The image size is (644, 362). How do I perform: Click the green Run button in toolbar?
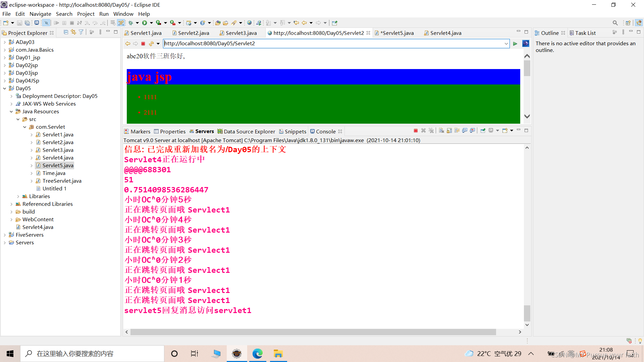[145, 23]
